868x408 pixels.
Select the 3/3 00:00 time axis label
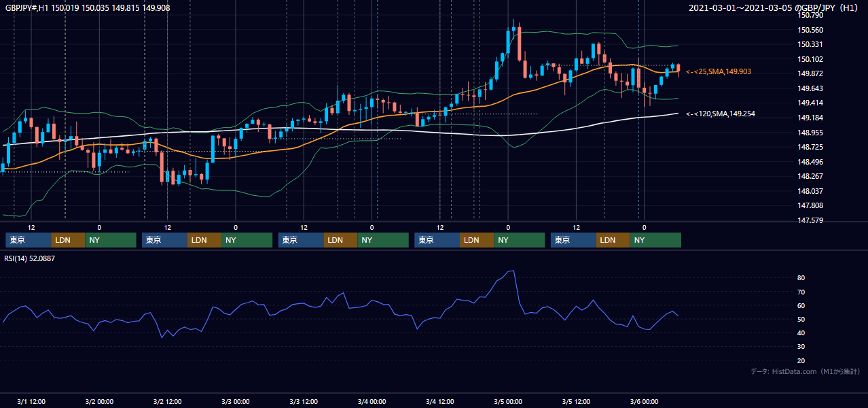click(236, 402)
